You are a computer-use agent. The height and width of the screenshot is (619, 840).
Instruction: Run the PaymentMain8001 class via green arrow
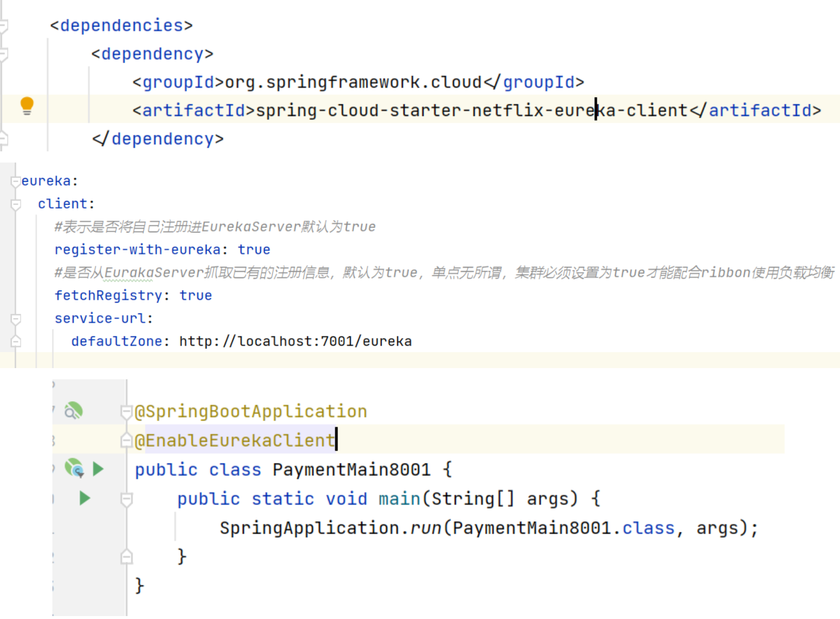point(98,469)
